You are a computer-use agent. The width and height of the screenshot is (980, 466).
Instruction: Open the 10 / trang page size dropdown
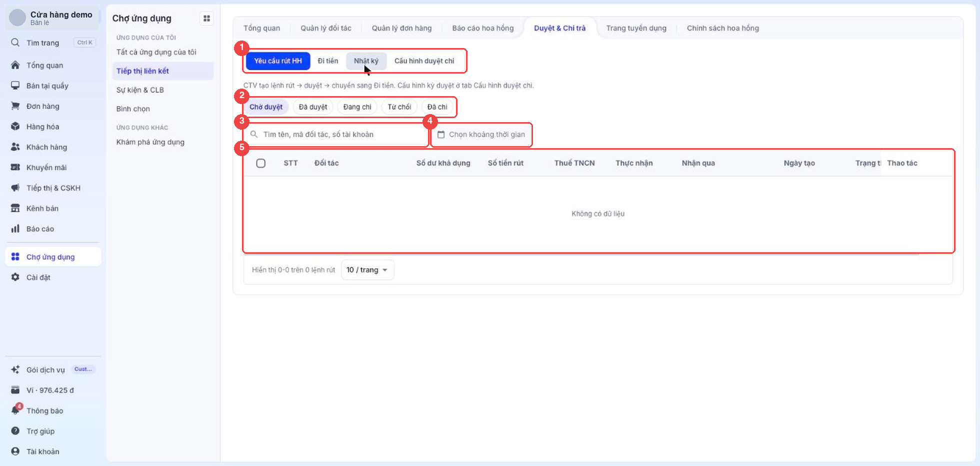367,270
